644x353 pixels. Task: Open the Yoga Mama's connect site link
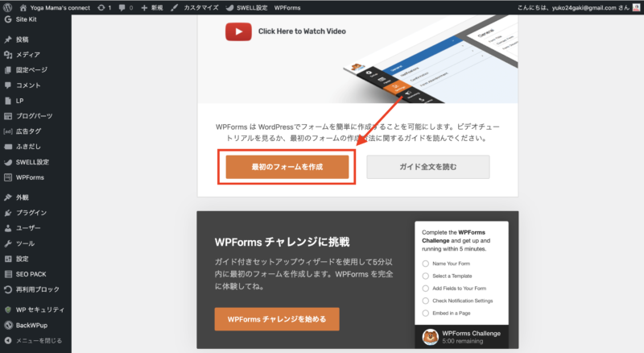(x=55, y=8)
